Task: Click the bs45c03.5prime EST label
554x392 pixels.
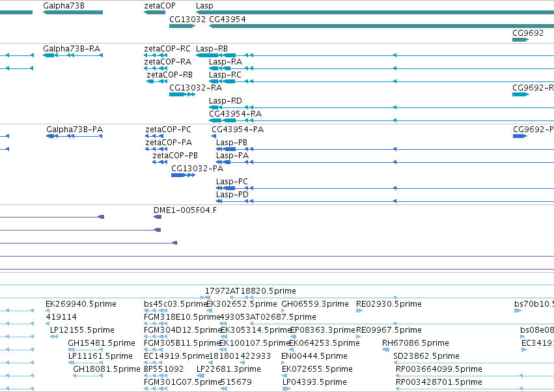Action: click(175, 304)
